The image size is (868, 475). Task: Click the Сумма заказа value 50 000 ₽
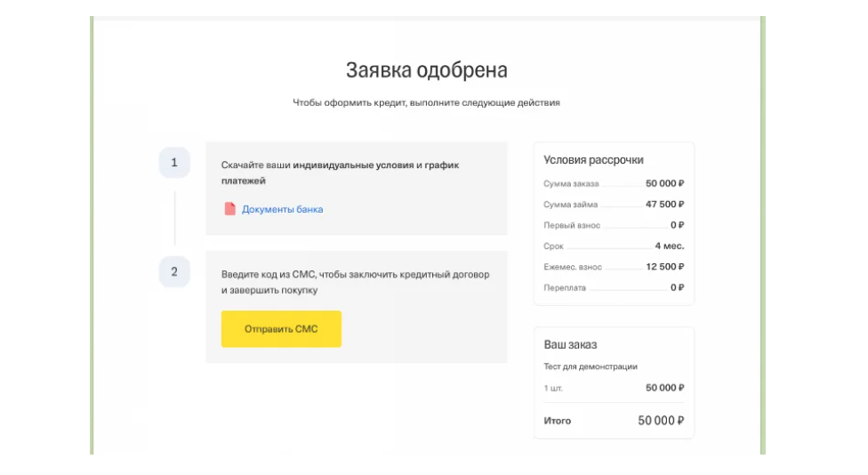pyautogui.click(x=665, y=183)
